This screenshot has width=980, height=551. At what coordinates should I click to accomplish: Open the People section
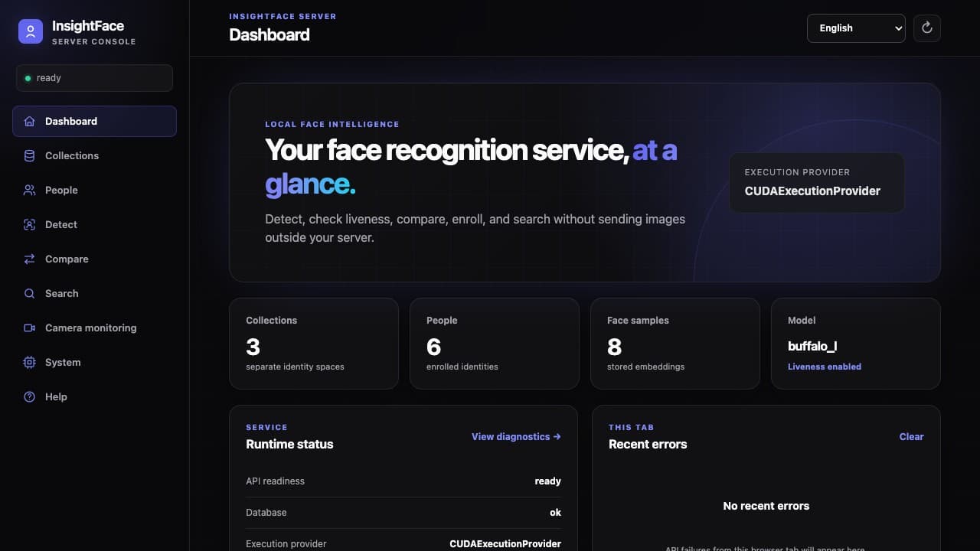click(94, 190)
